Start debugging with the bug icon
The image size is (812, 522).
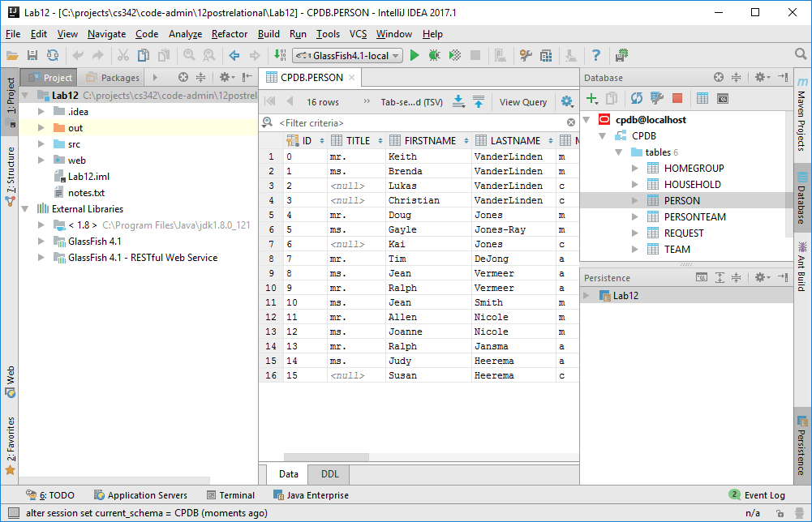pos(434,55)
